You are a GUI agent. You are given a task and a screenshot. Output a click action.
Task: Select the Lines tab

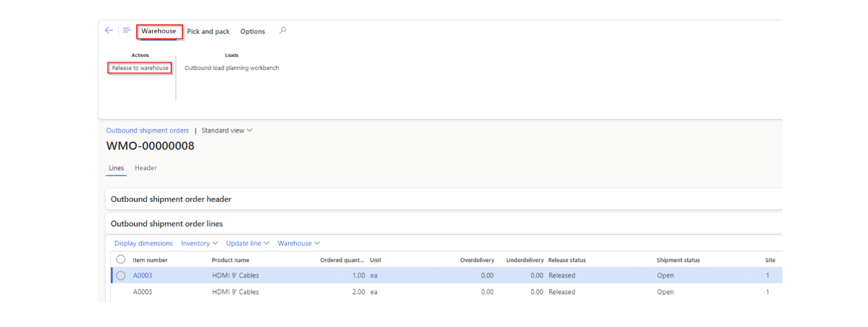[x=116, y=168]
